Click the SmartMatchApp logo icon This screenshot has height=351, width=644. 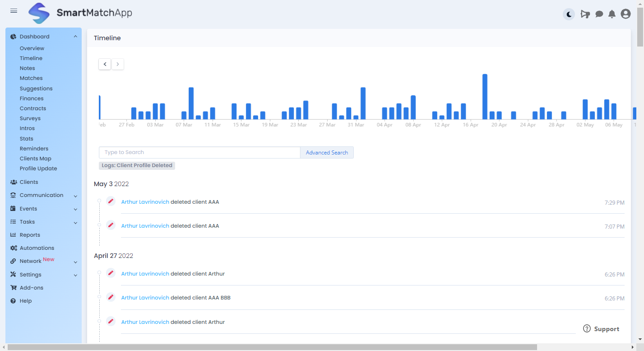[x=39, y=14]
